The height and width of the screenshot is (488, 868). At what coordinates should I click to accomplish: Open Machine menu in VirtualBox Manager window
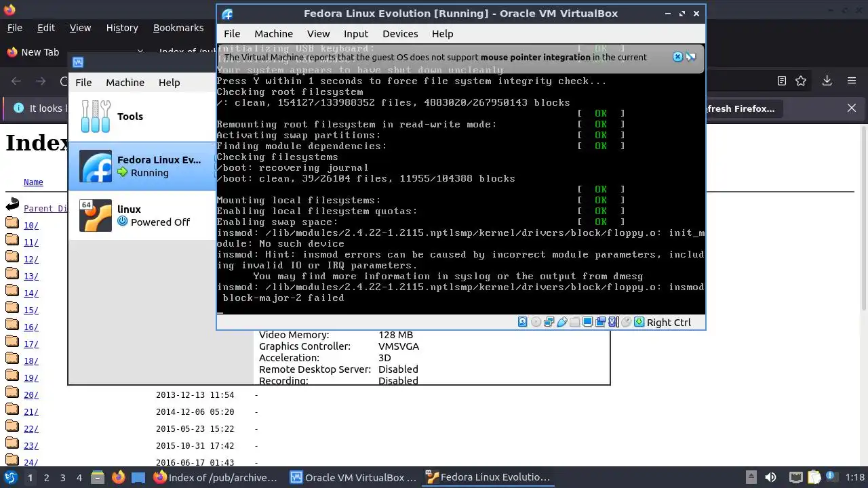[125, 82]
